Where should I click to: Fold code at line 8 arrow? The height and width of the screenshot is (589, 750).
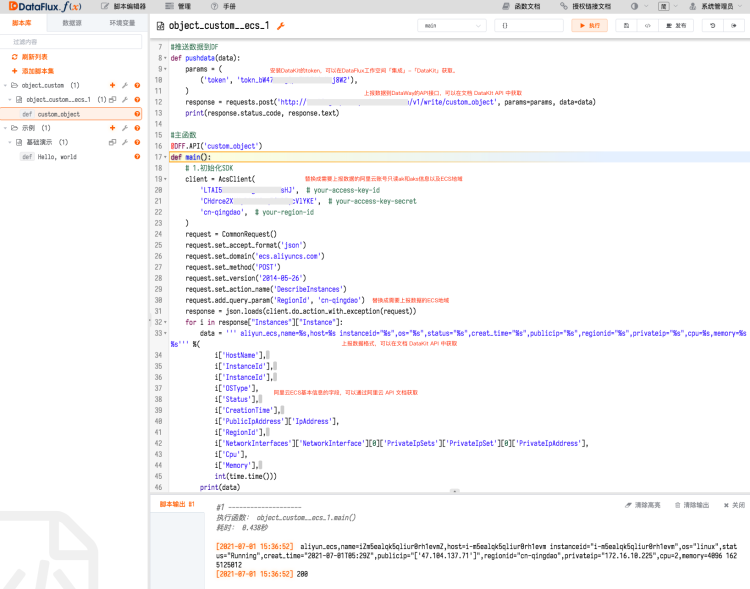(x=165, y=58)
